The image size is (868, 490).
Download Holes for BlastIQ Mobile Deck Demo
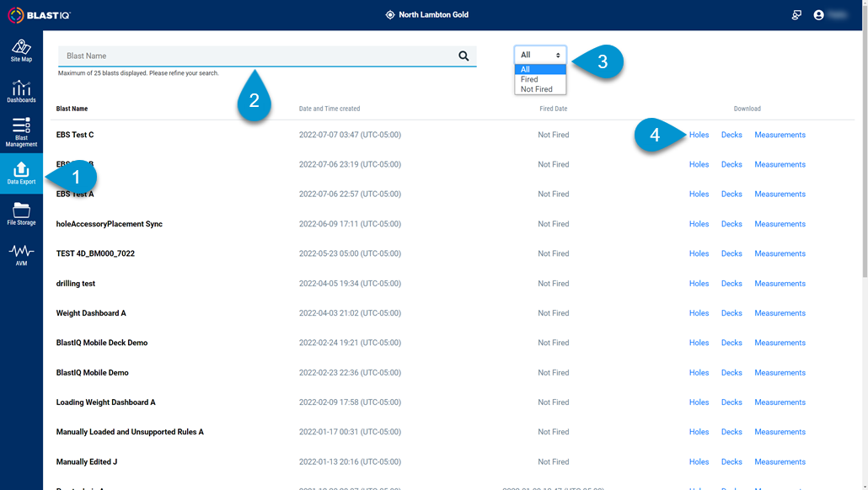coord(699,343)
